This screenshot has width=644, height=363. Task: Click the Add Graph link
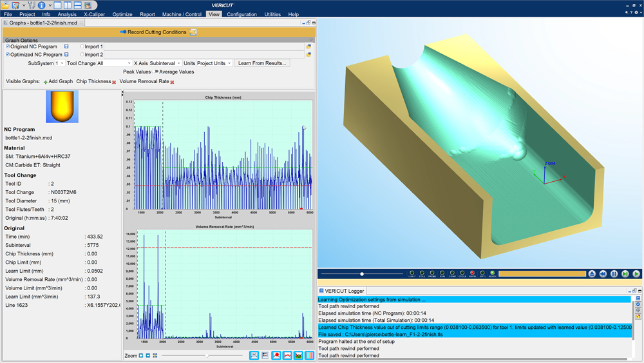coord(58,82)
